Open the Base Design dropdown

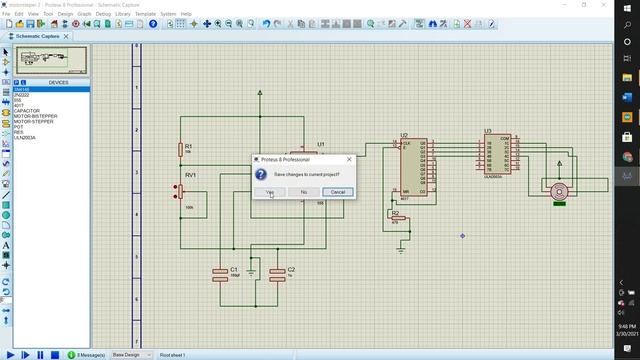pos(131,355)
